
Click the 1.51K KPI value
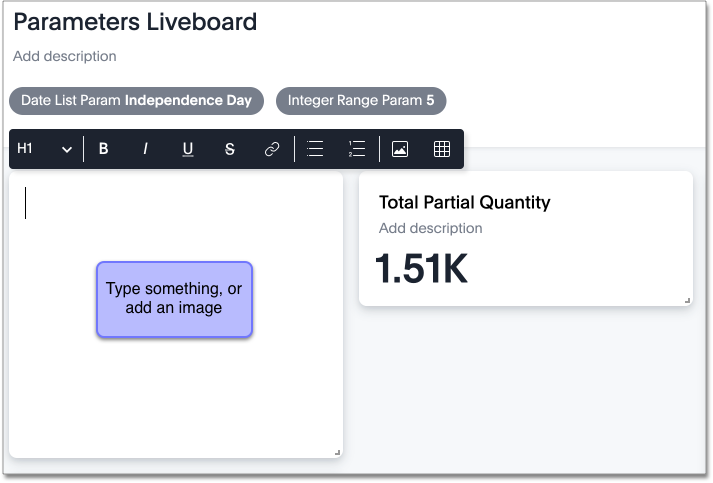coord(421,268)
